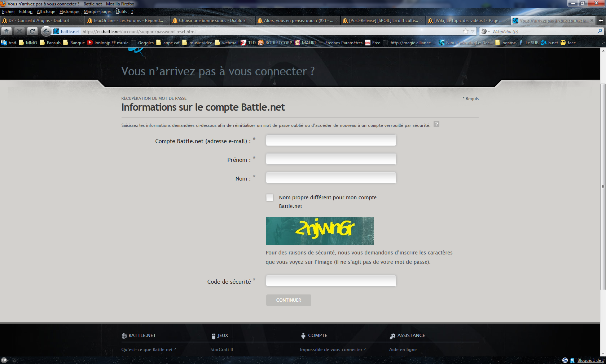Image resolution: width=606 pixels, height=364 pixels.
Task: Click the Compte Battle.net e-mail field
Action: [331, 140]
